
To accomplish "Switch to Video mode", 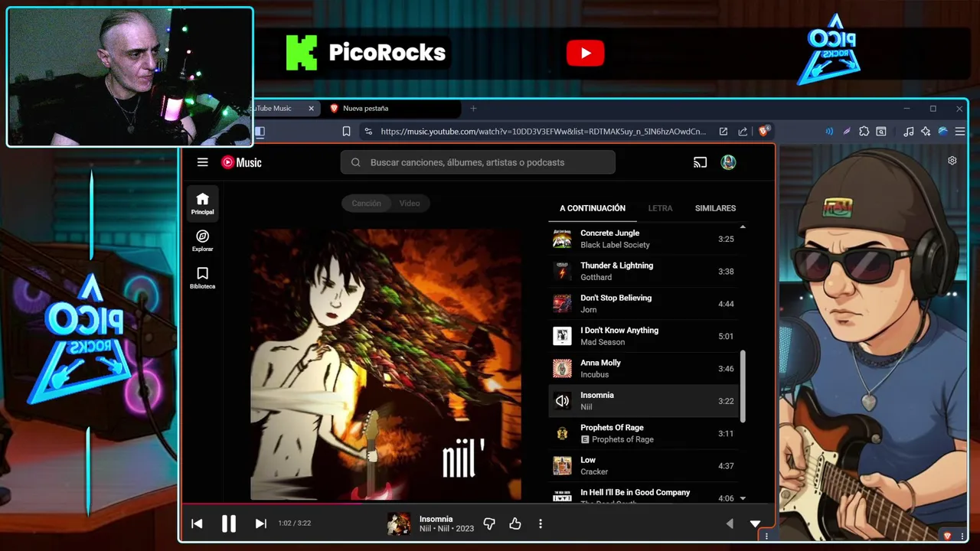I will tap(410, 204).
